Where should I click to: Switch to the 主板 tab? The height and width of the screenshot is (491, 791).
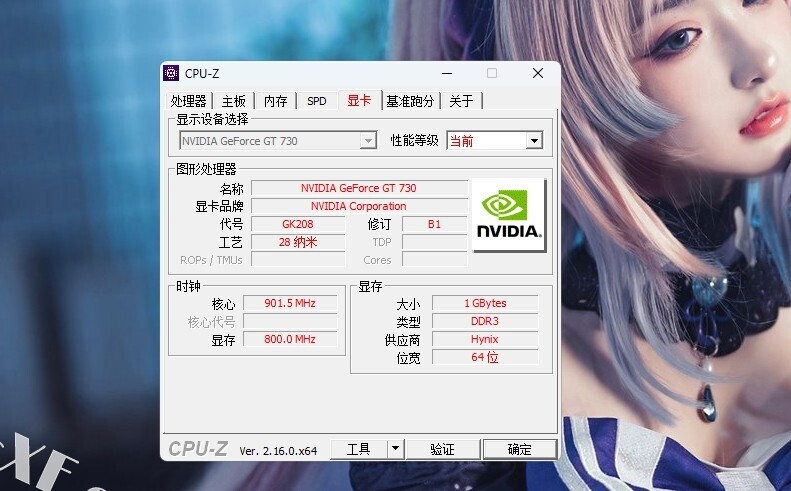click(x=234, y=101)
